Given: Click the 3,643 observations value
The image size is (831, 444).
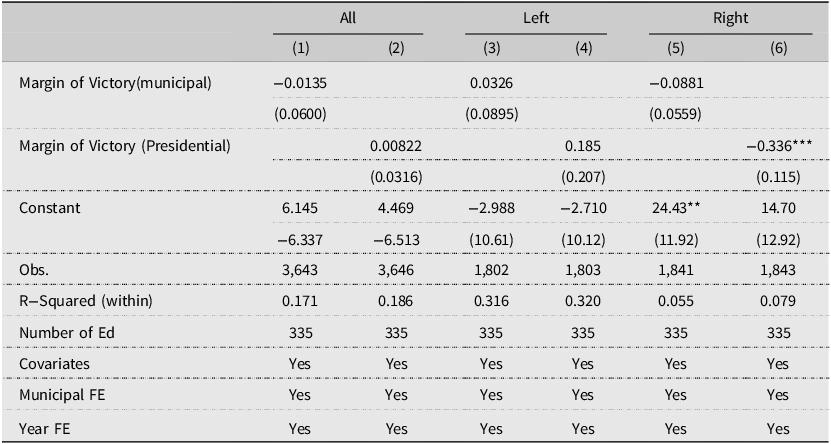Looking at the screenshot, I should [300, 270].
